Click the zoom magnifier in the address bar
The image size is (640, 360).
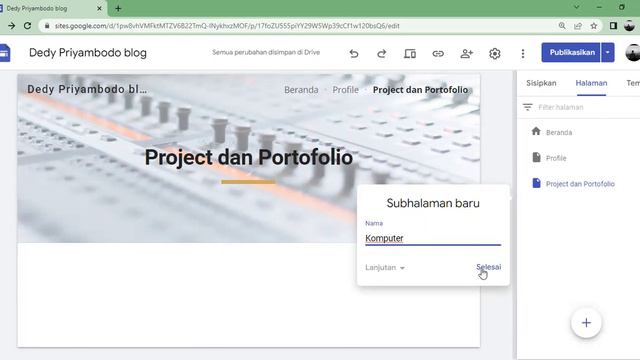pos(562,26)
